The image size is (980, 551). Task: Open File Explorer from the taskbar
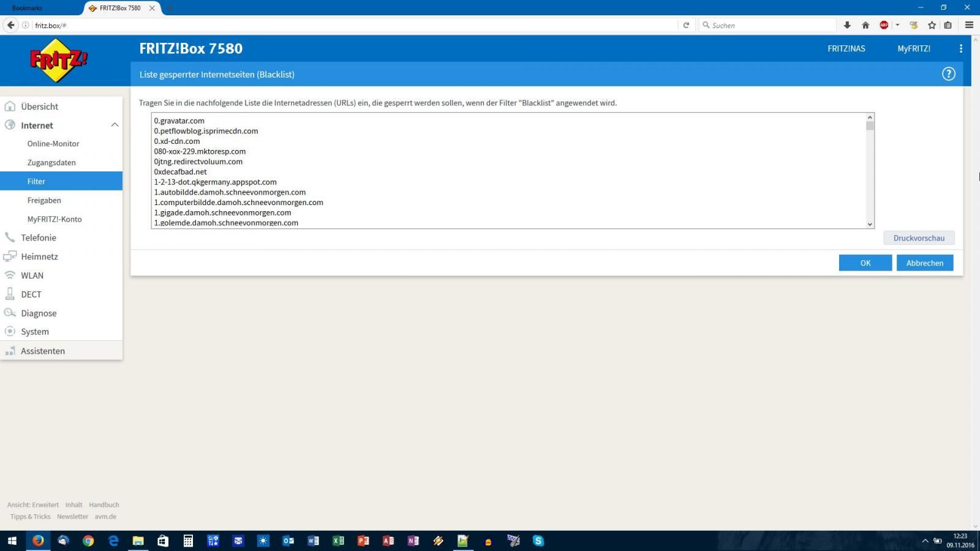(x=138, y=541)
